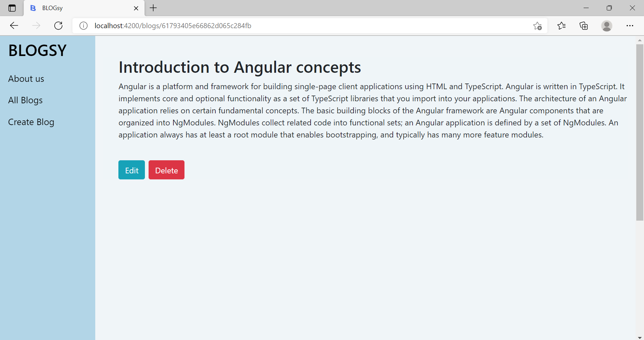Go to Create Blog page
Image resolution: width=644 pixels, height=340 pixels.
point(31,122)
